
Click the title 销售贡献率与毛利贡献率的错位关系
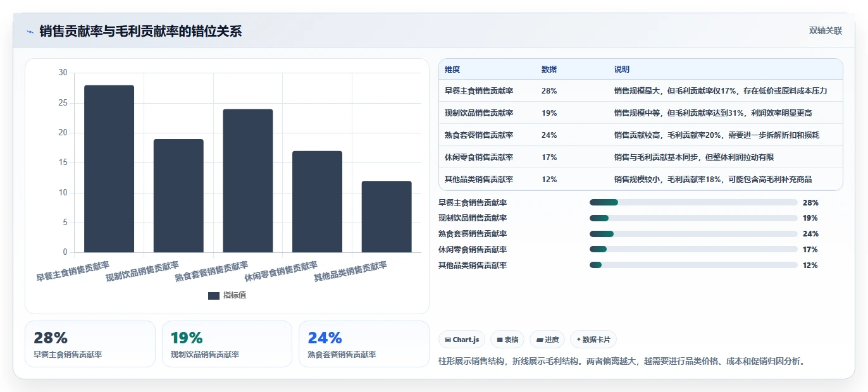click(x=140, y=32)
